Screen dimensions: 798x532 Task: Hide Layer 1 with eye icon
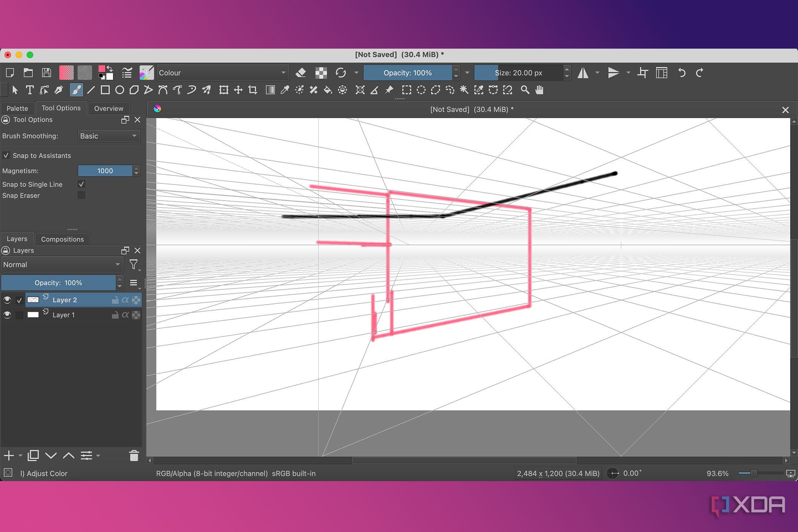[x=7, y=315]
